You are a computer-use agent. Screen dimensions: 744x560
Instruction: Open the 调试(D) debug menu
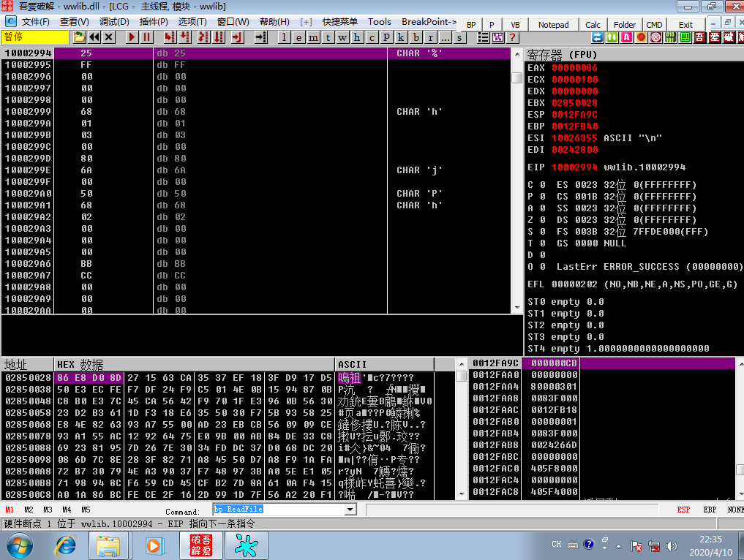pos(114,22)
